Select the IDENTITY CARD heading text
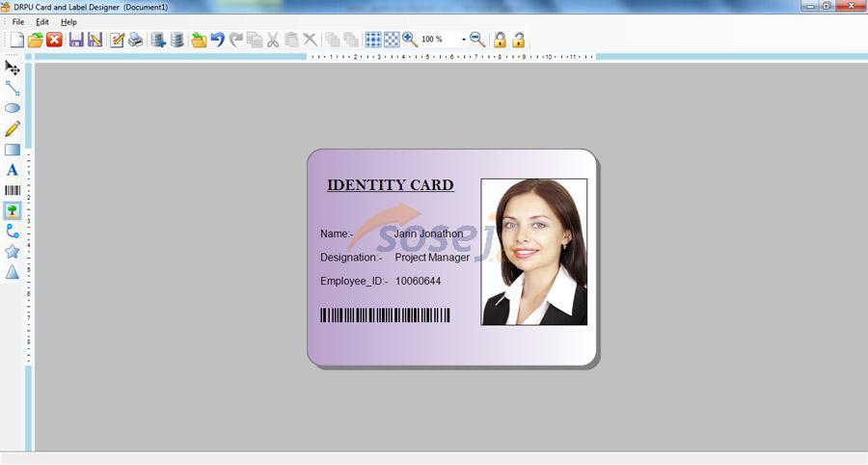This screenshot has width=868, height=465. click(391, 185)
